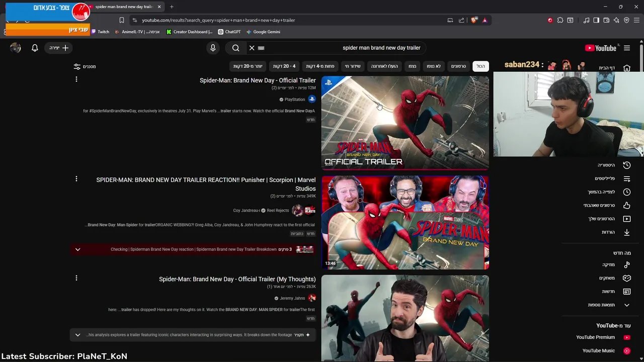Open three-dot menu for Official Trailer result
Screen dimensions: 644x362
click(76, 79)
